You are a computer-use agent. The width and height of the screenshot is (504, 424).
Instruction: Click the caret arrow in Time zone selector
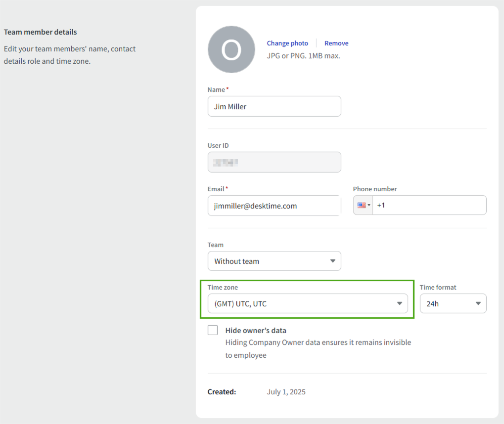point(400,303)
